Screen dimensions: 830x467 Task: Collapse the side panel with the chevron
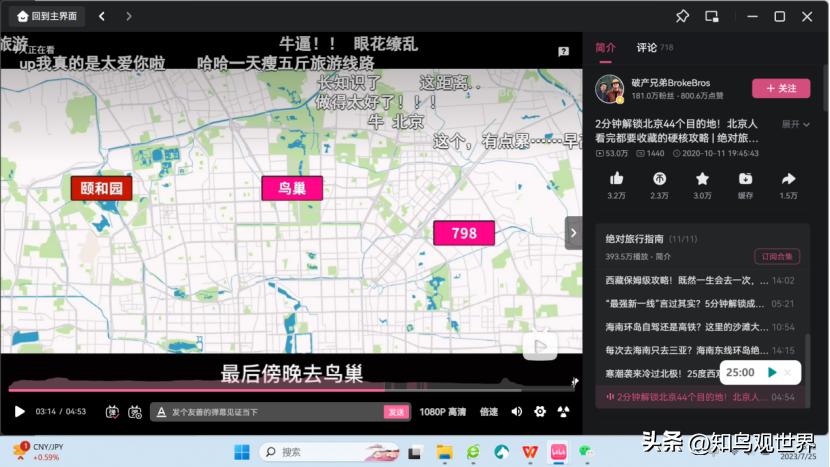tap(573, 233)
